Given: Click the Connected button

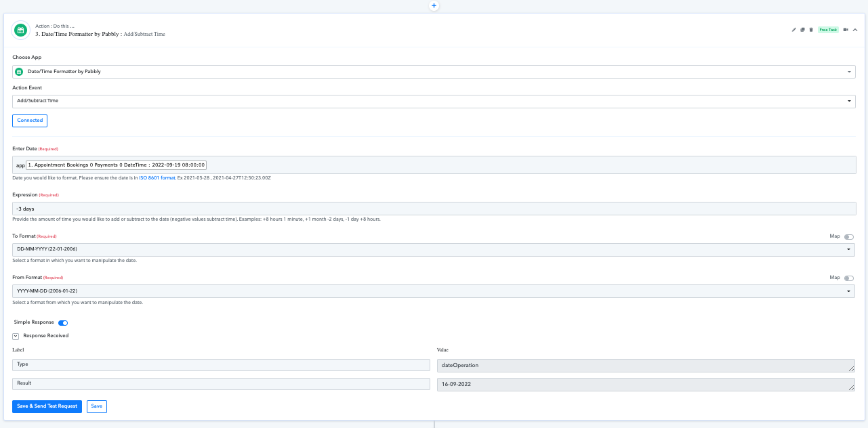Looking at the screenshot, I should (x=30, y=121).
